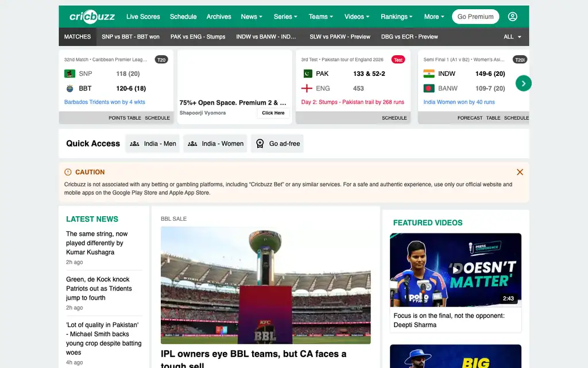The width and height of the screenshot is (588, 368).
Task: Open FORECAST for INDW vs BANW
Action: click(x=470, y=118)
